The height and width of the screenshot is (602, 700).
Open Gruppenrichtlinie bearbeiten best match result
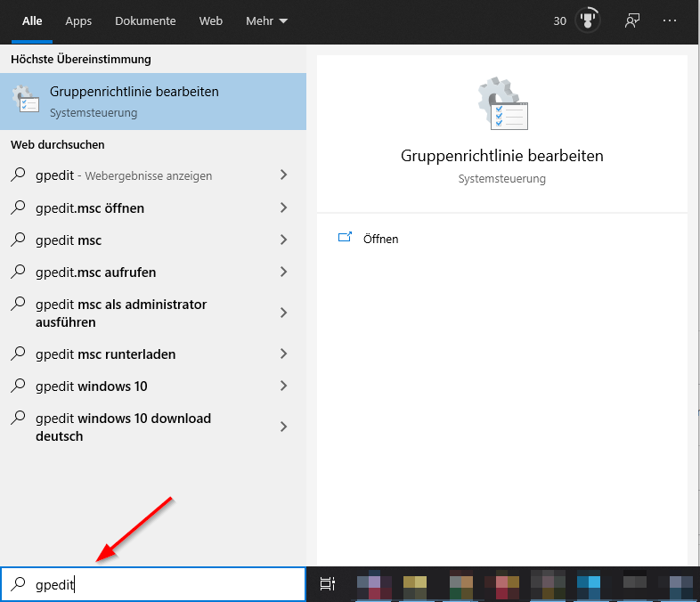pos(153,102)
